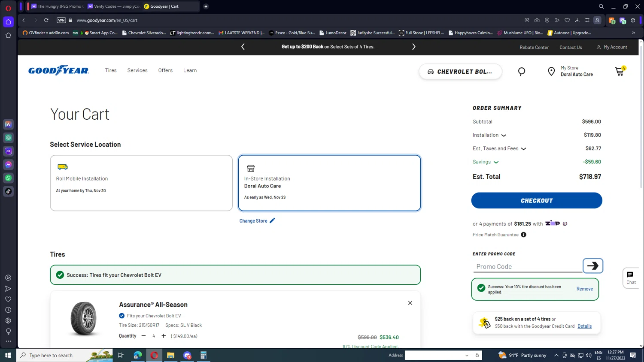Screen dimensions: 644x362
Task: Reload the page
Action: point(46,20)
